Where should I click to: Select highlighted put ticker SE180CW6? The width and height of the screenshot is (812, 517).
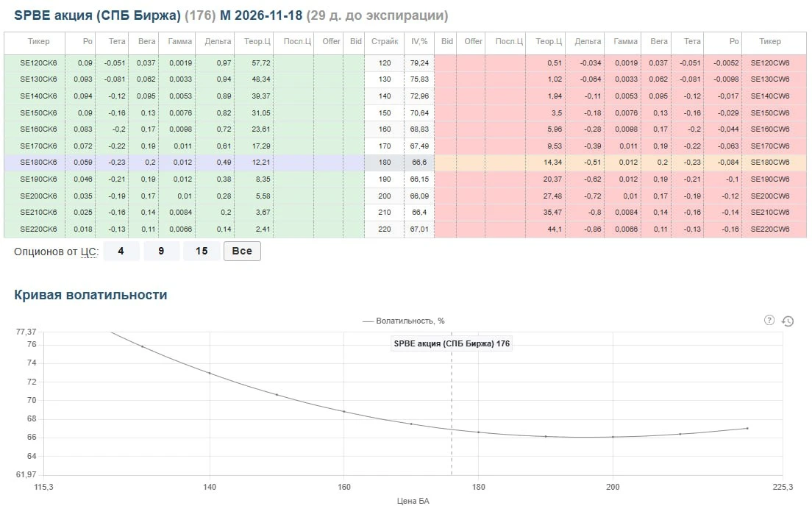[770, 162]
